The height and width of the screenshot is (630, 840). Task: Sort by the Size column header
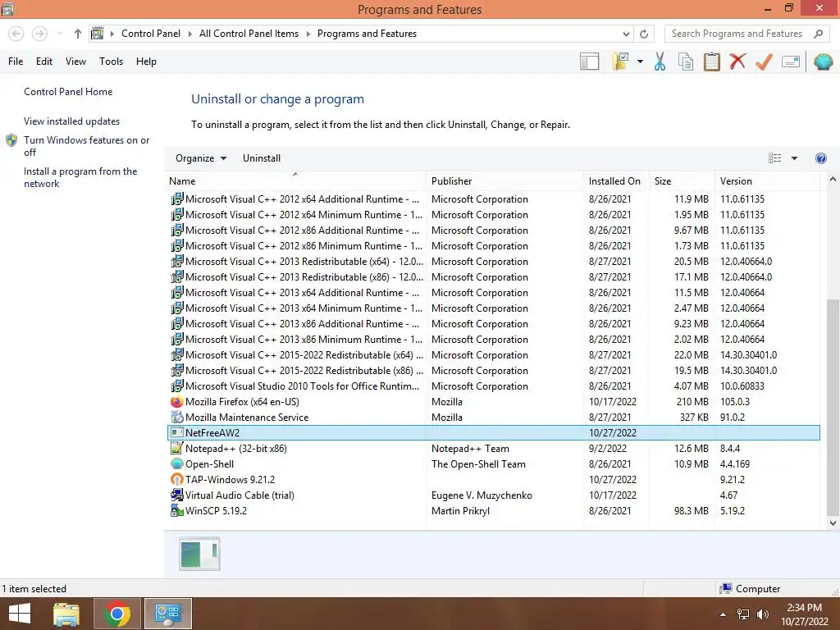(682, 181)
